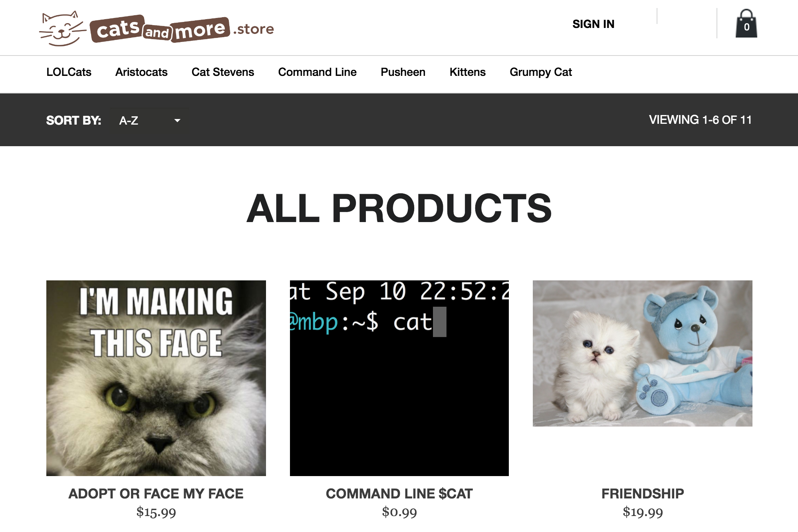This screenshot has height=532, width=798.
Task: Open the terminal cat command product image
Action: (x=399, y=378)
